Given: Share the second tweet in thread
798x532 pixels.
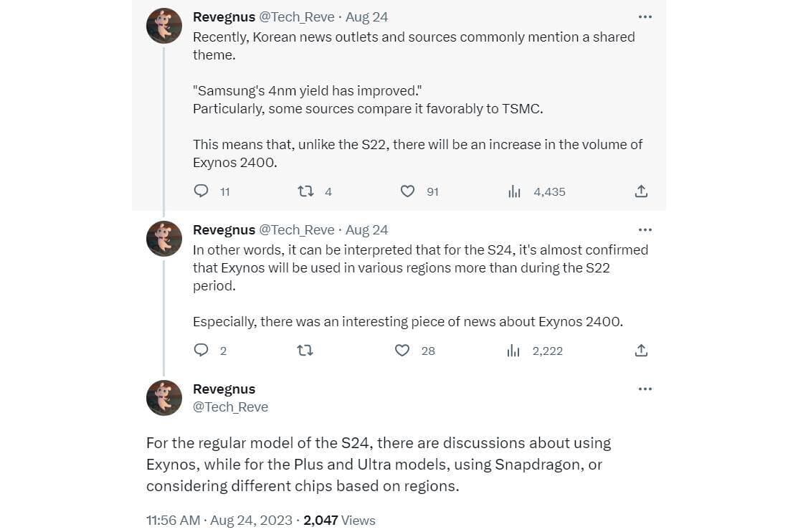Looking at the screenshot, I should coord(641,351).
